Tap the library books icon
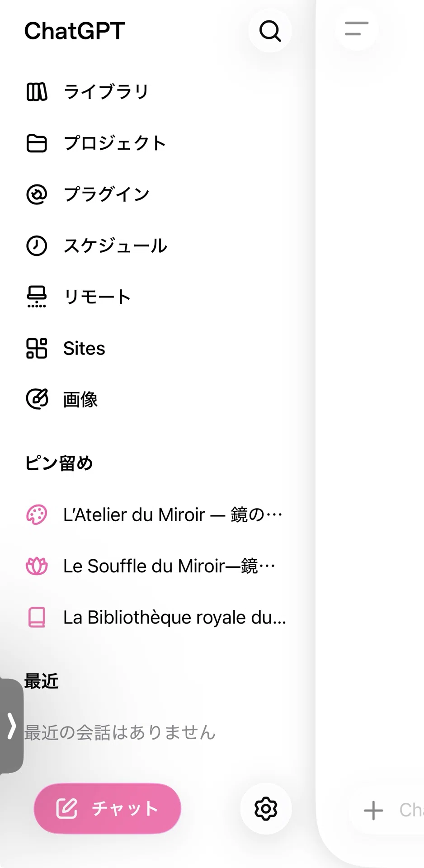424x868 pixels. coord(37,92)
